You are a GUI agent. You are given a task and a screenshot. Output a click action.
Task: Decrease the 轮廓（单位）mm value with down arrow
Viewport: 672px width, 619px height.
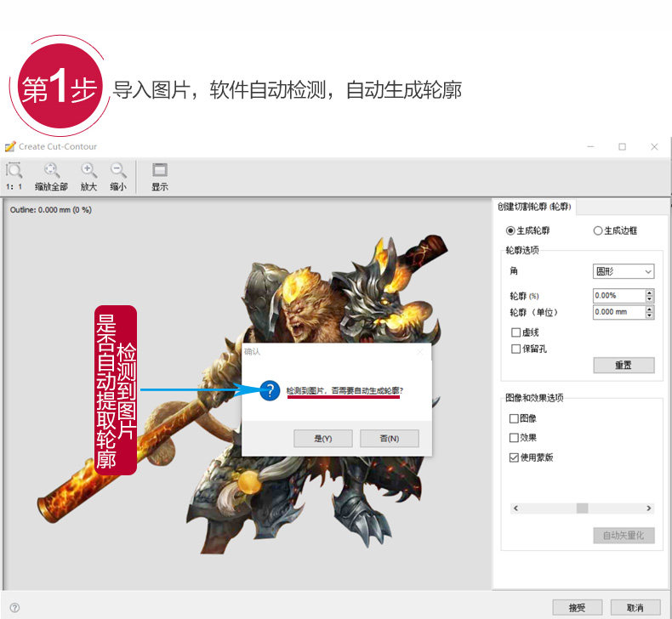(x=649, y=315)
